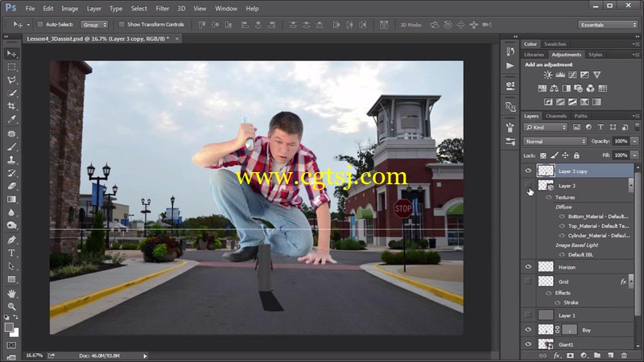Select the Brush tool
Screen dimensions: 644x362
(11, 146)
